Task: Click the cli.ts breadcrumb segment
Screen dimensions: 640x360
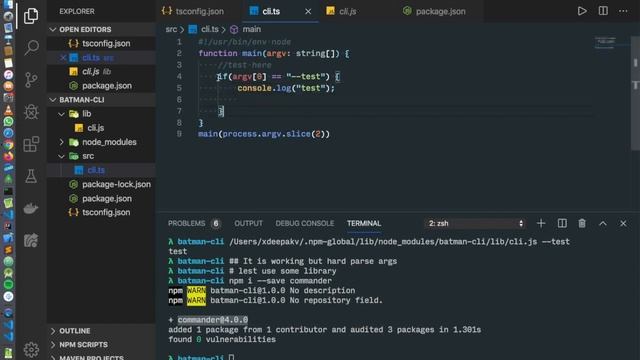Action: (204, 29)
